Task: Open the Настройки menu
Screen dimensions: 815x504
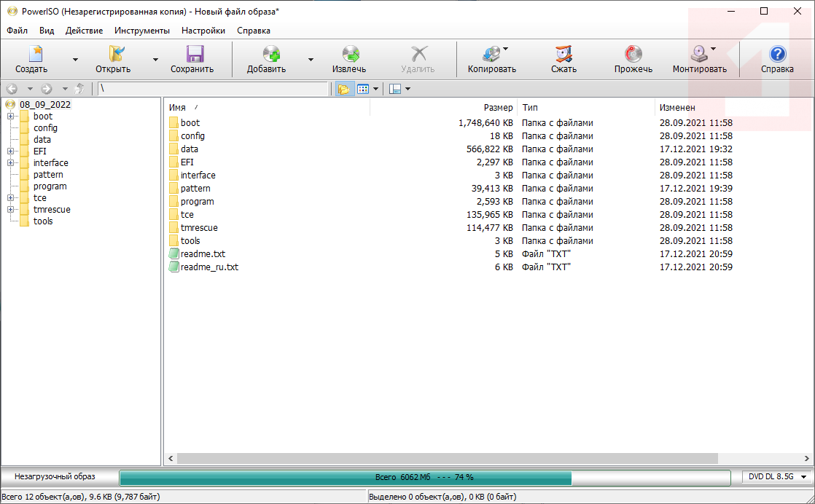Action: pyautogui.click(x=203, y=31)
